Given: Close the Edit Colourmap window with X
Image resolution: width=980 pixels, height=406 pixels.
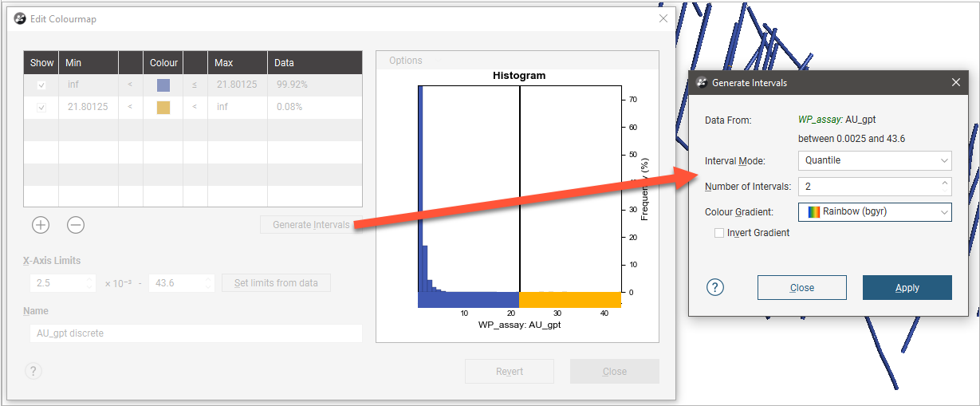Looking at the screenshot, I should point(663,18).
